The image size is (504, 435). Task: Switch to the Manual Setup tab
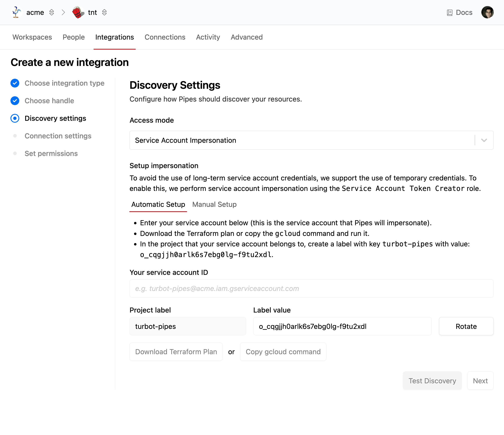(x=214, y=205)
